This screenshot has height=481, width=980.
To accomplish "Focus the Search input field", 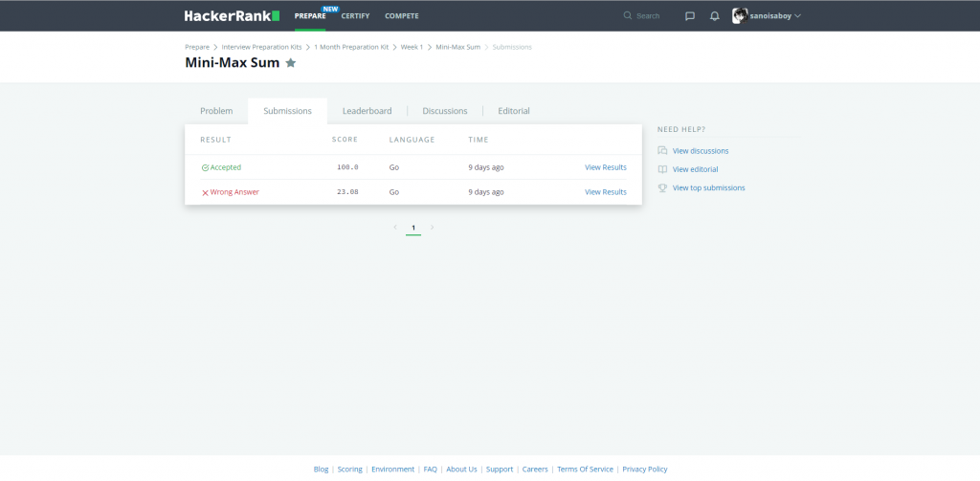I will tap(648, 15).
